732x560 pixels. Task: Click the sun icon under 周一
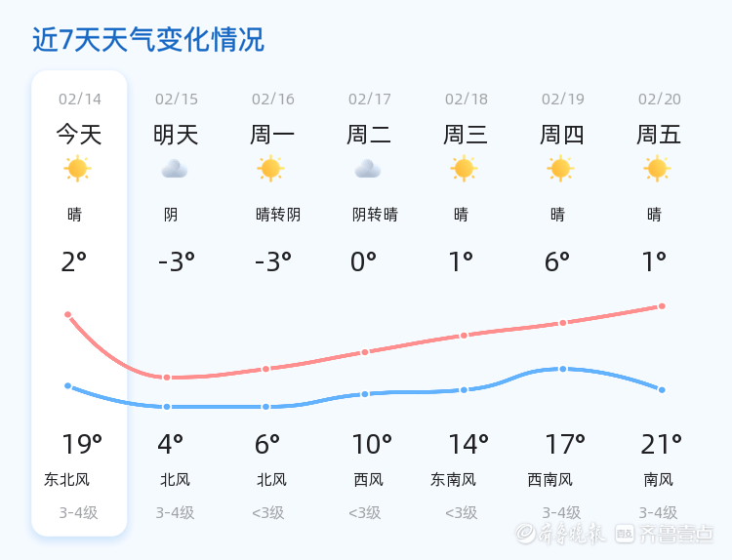coord(271,169)
